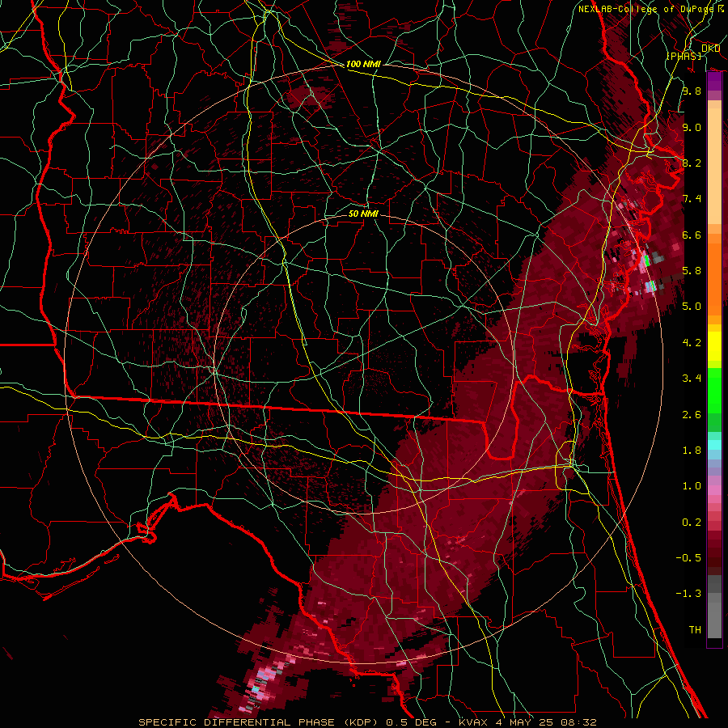The image size is (728, 728).
Task: Click the 0.2 legend value
Action: pos(692,523)
